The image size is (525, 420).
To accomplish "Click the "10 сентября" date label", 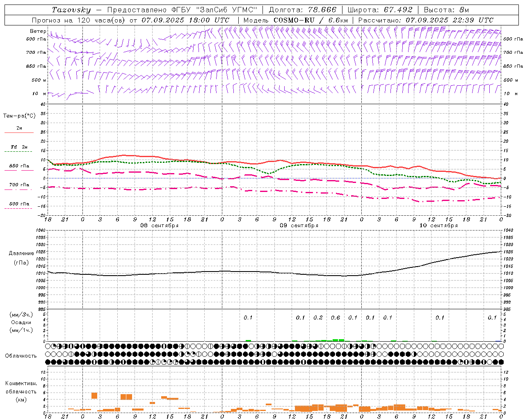I will [438, 226].
